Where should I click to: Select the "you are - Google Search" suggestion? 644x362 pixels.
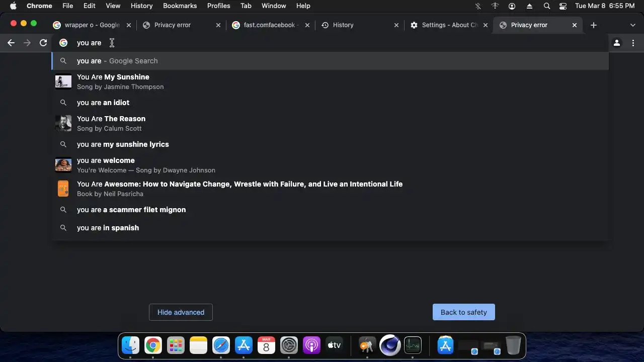click(x=330, y=61)
